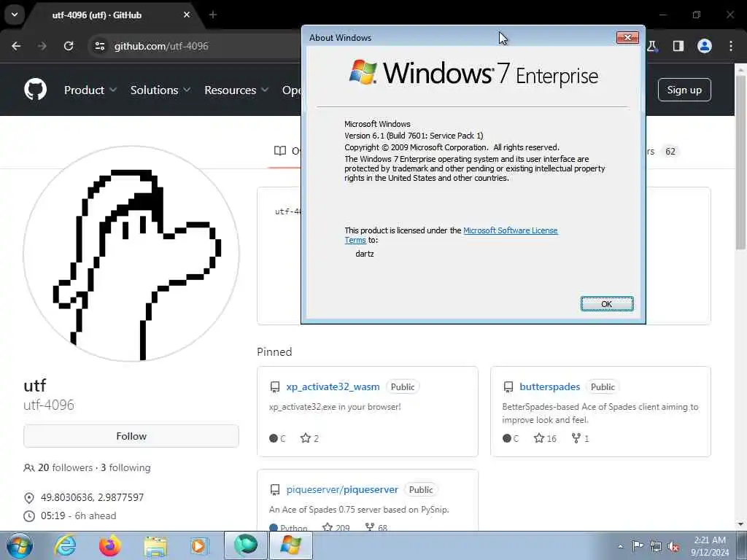Toggle the browser side panel icon

pos(678,46)
